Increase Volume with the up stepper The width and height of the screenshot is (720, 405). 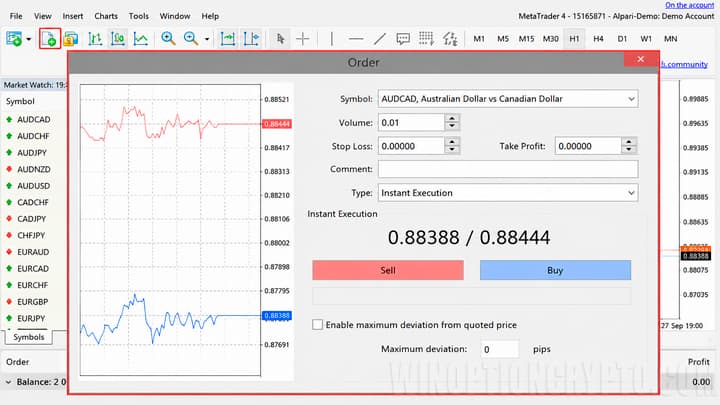(452, 118)
